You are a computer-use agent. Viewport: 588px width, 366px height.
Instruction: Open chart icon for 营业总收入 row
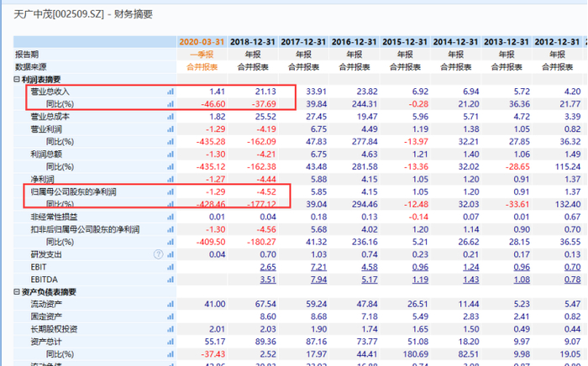[171, 91]
